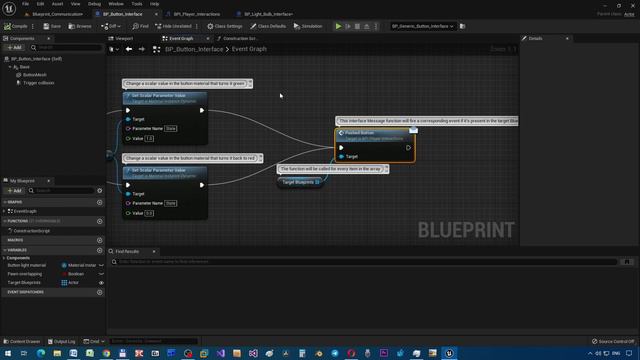
Task: Open the play options three-dot menu
Action: [376, 26]
